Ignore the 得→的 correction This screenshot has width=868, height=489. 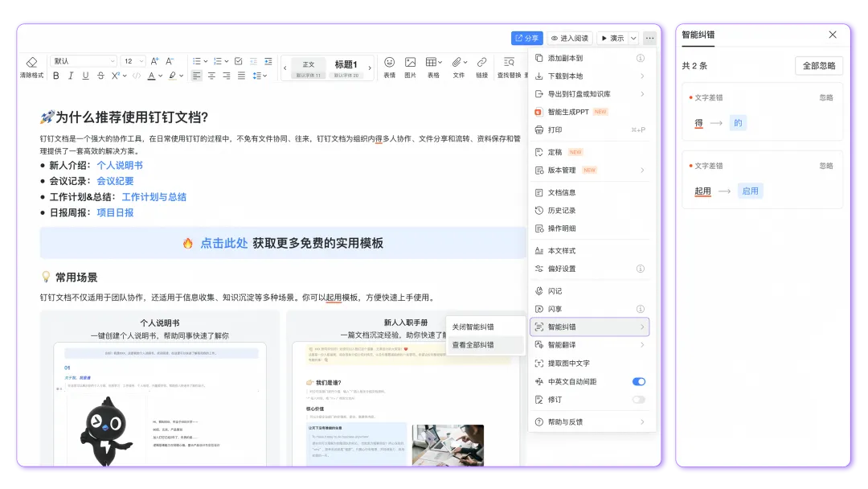point(826,97)
